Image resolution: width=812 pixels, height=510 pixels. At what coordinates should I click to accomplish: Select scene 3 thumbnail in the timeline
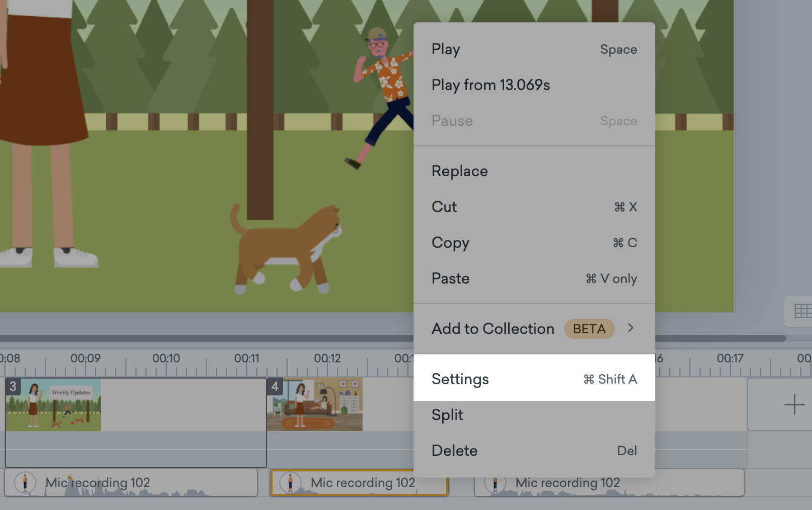(53, 404)
